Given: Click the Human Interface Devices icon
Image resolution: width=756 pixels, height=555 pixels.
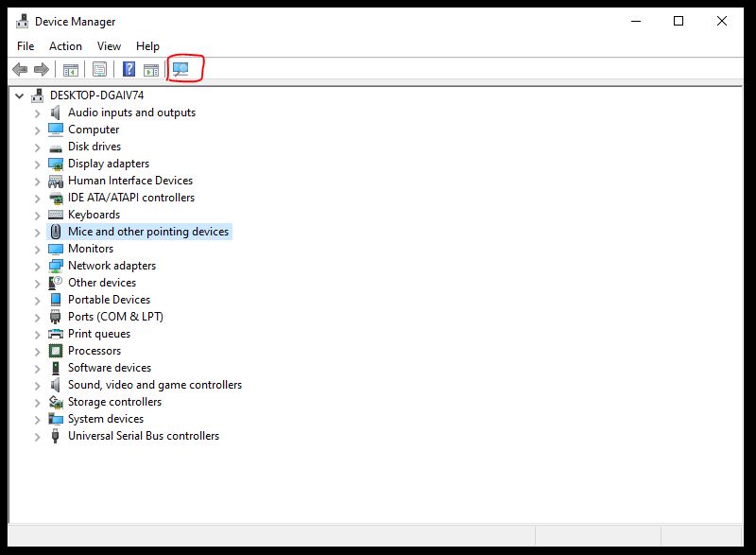Looking at the screenshot, I should pos(56,181).
